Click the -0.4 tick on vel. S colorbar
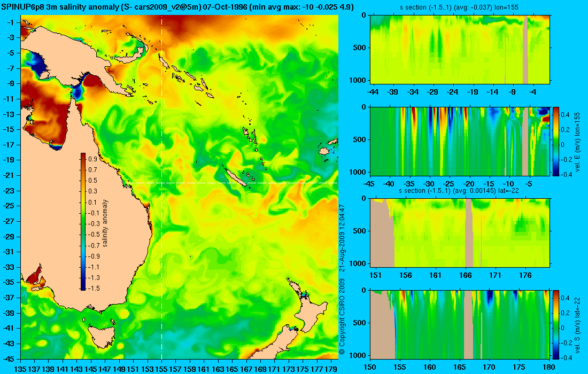Screen dimensions: 588x374 [566, 357]
